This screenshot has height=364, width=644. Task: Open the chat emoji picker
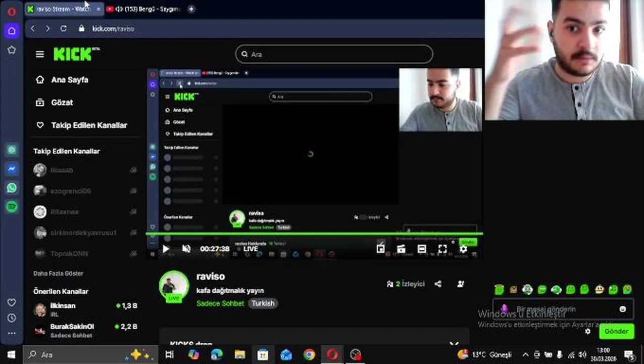point(623,309)
